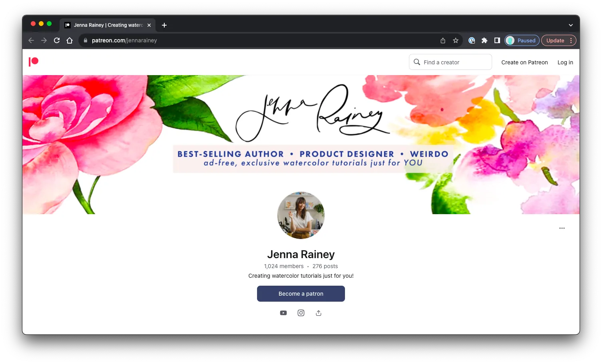Reload the page with the refresh icon

(57, 40)
